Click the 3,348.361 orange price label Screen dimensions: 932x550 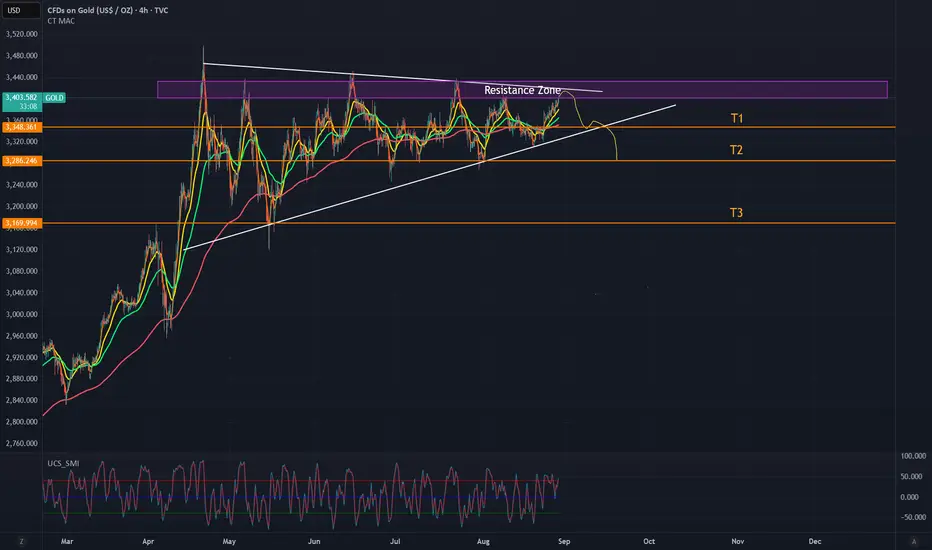coord(22,127)
